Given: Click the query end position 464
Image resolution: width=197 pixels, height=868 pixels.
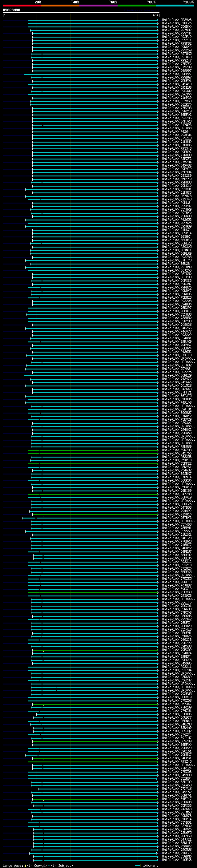Looking at the screenshot, I should (x=155, y=15).
